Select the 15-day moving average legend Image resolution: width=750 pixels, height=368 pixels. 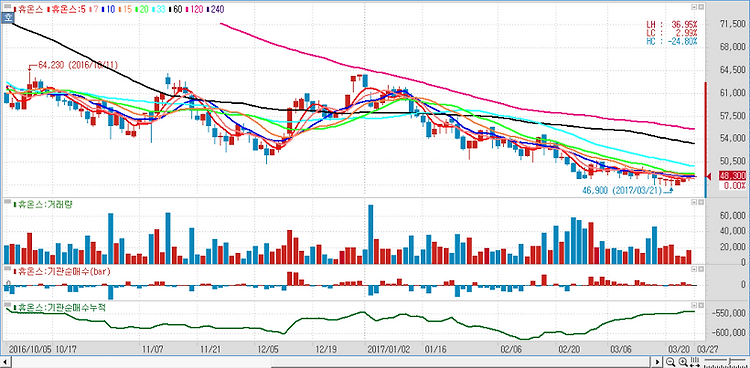(x=126, y=9)
